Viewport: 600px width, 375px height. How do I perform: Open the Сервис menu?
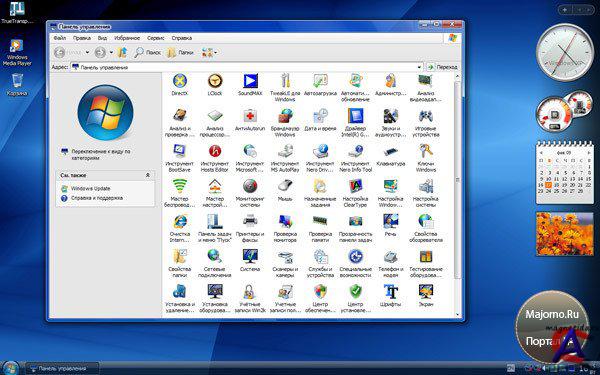(155, 38)
